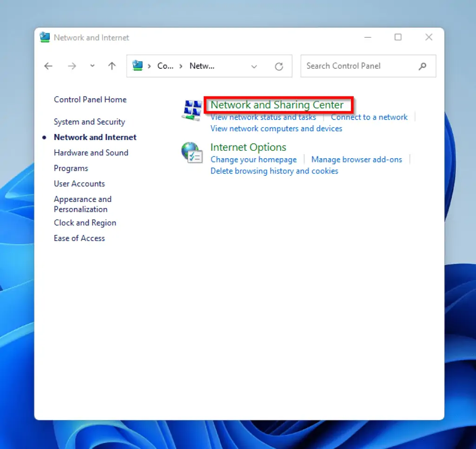Click the forward navigation arrow

72,66
